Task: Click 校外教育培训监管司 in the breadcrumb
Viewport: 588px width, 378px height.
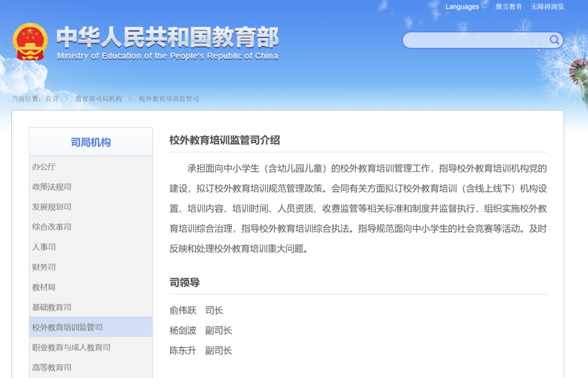Action: click(x=169, y=99)
